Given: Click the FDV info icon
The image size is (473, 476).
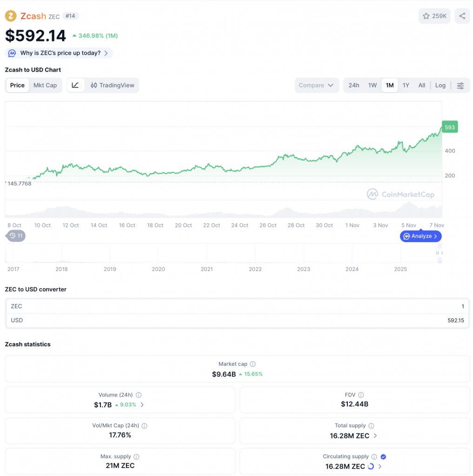Looking at the screenshot, I should point(361,395).
